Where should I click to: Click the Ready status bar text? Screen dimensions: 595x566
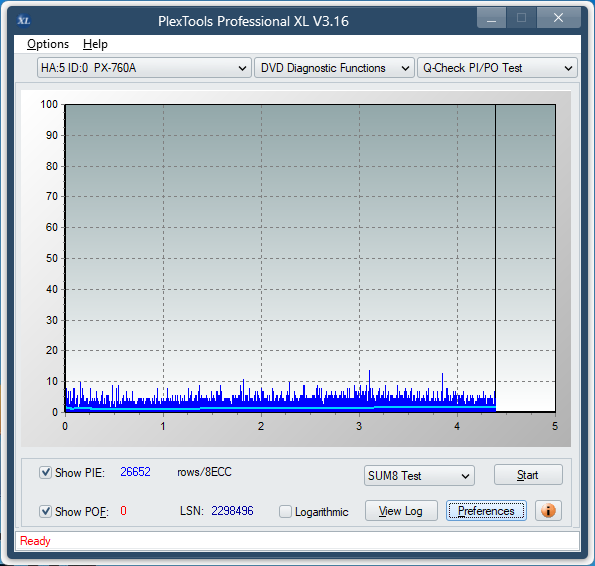(35, 541)
